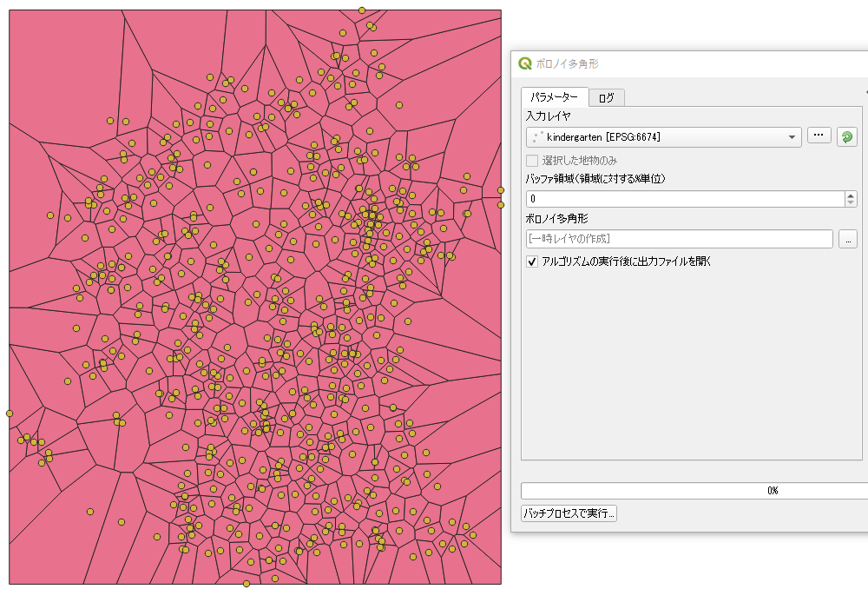Open output destination options next to 一時レイヤの作成
Image resolution: width=868 pixels, height=589 pixels.
(848, 239)
